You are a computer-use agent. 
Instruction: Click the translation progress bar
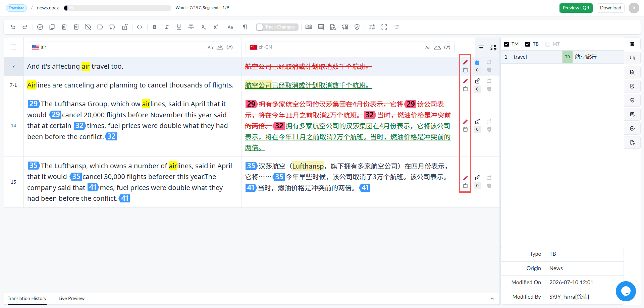pyautogui.click(x=117, y=8)
